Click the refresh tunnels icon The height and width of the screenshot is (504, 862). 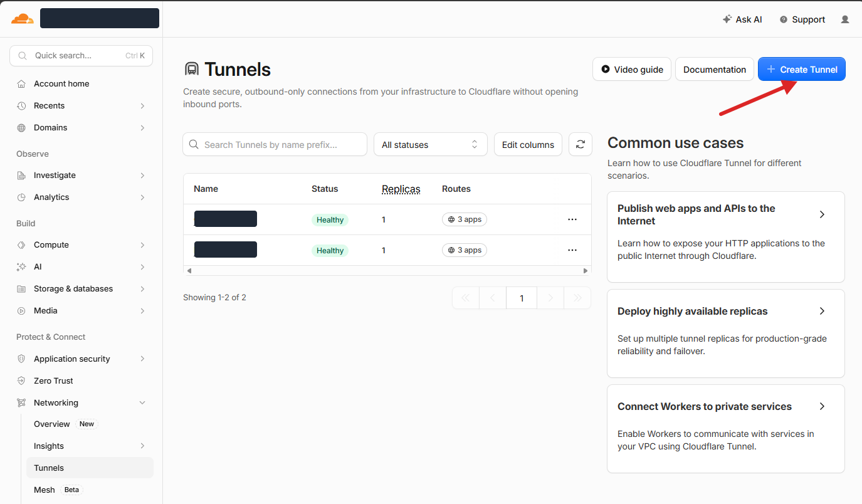[x=581, y=145]
